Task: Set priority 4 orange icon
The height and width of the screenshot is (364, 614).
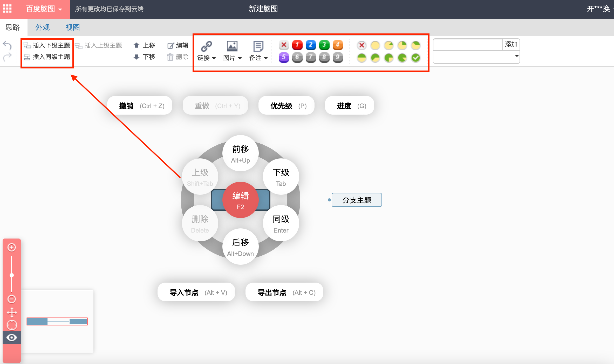Action: click(338, 45)
